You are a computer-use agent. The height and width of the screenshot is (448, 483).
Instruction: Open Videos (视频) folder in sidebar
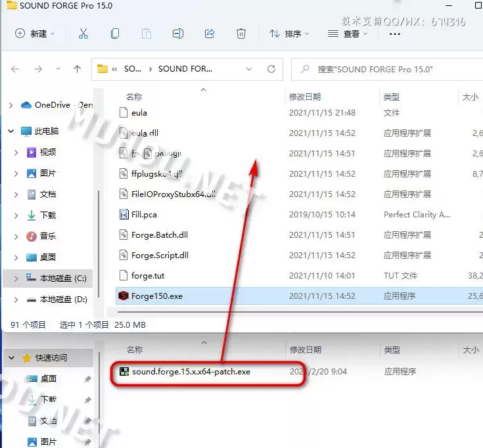[41, 152]
